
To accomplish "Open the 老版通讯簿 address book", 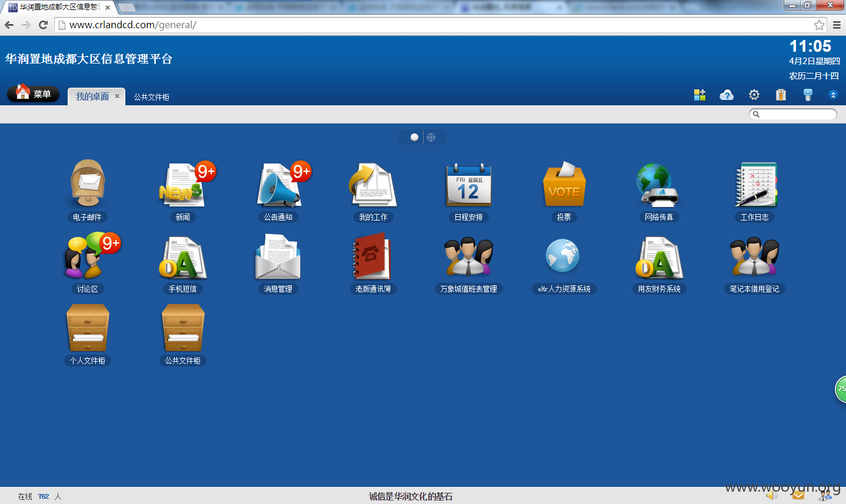I will pyautogui.click(x=372, y=256).
